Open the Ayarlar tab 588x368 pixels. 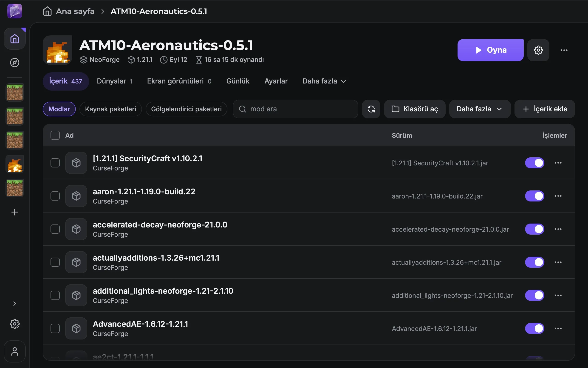click(276, 81)
